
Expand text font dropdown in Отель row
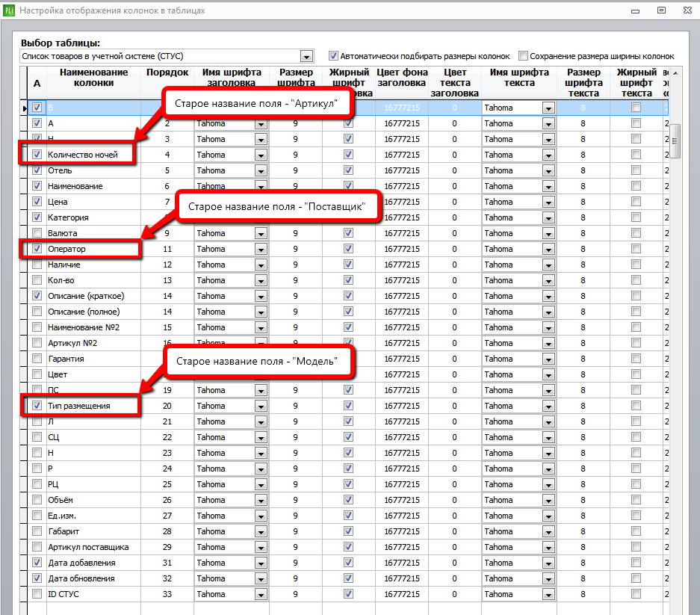pyautogui.click(x=548, y=170)
